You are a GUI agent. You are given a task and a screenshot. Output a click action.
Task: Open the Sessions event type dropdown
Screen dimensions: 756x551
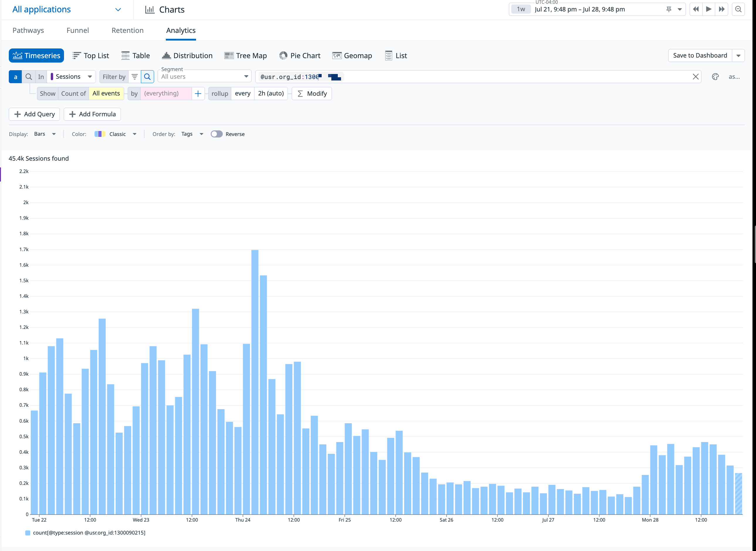71,77
